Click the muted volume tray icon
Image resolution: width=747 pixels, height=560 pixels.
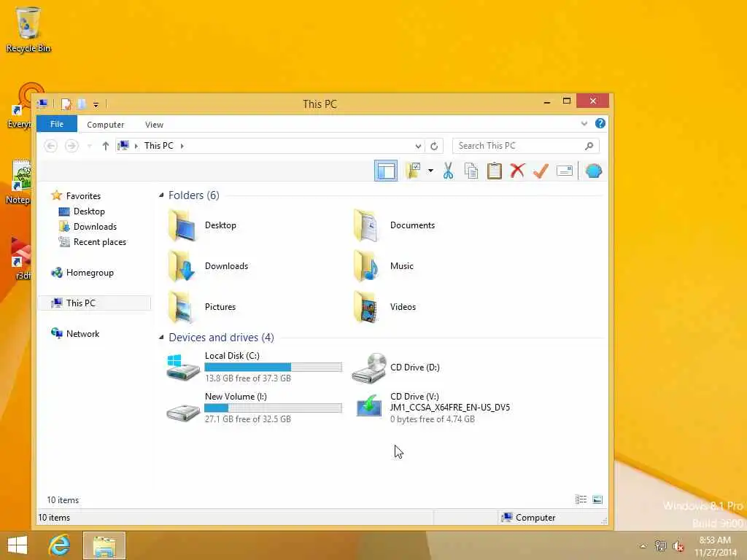click(x=678, y=546)
